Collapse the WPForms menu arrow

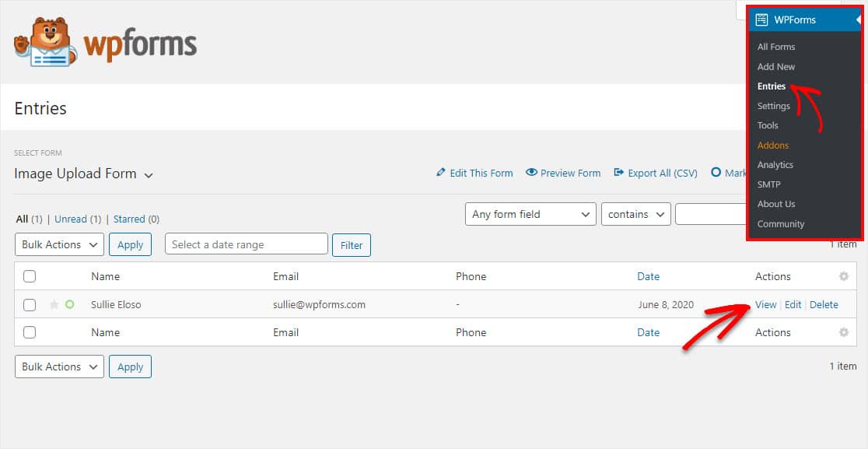(857, 20)
